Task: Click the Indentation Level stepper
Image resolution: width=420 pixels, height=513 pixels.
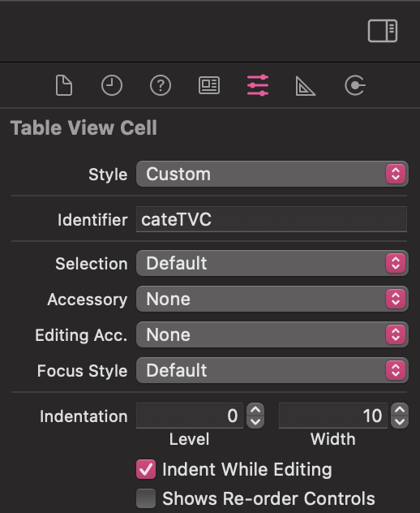Action: click(x=255, y=416)
